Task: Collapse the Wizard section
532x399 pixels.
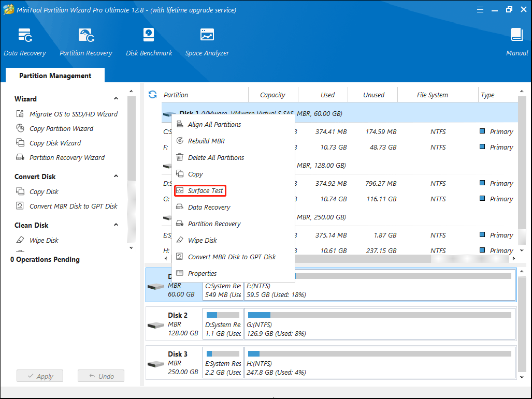Action: (x=116, y=99)
